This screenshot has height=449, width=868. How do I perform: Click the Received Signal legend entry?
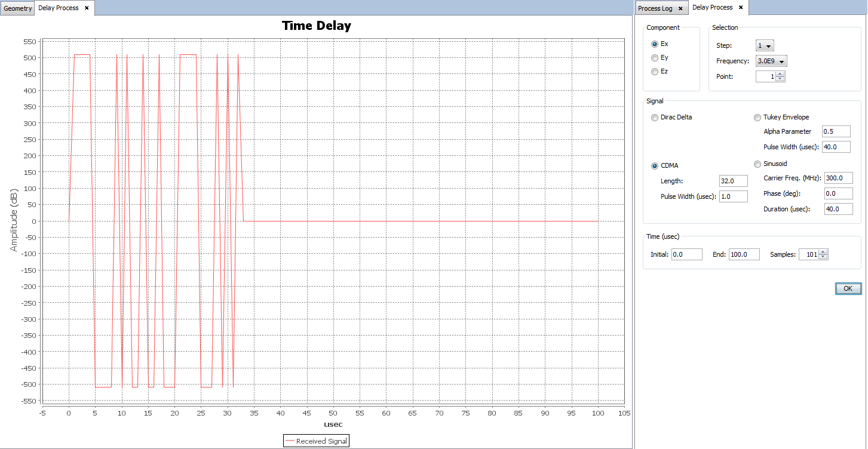coord(316,441)
